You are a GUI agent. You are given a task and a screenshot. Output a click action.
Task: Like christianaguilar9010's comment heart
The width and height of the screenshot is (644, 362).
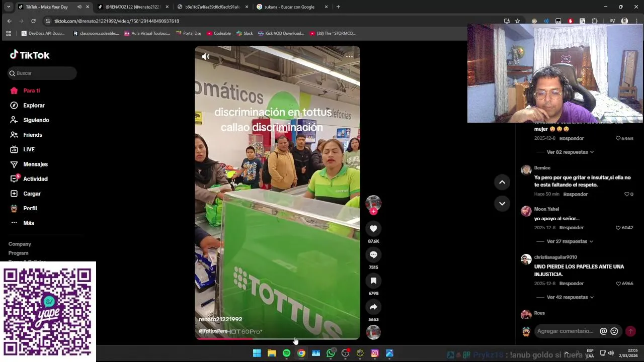[x=618, y=284]
